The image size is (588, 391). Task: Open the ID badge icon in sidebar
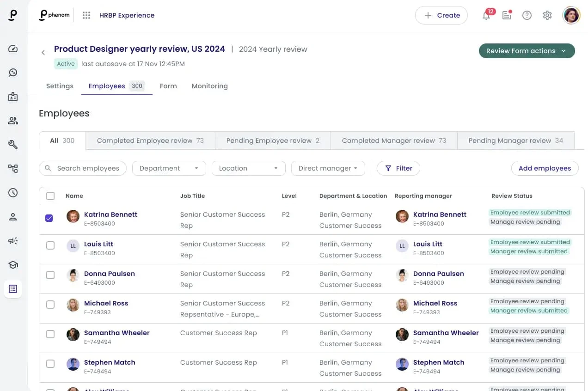(x=13, y=97)
